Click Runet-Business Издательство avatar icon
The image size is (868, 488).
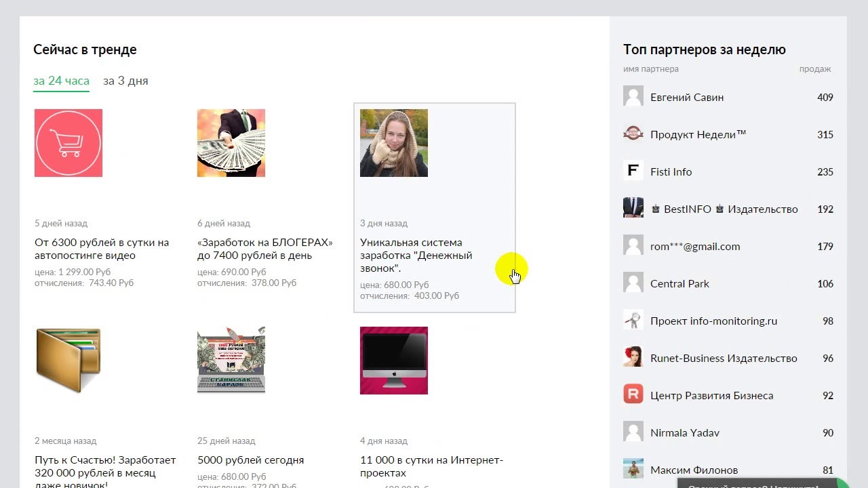[633, 357]
